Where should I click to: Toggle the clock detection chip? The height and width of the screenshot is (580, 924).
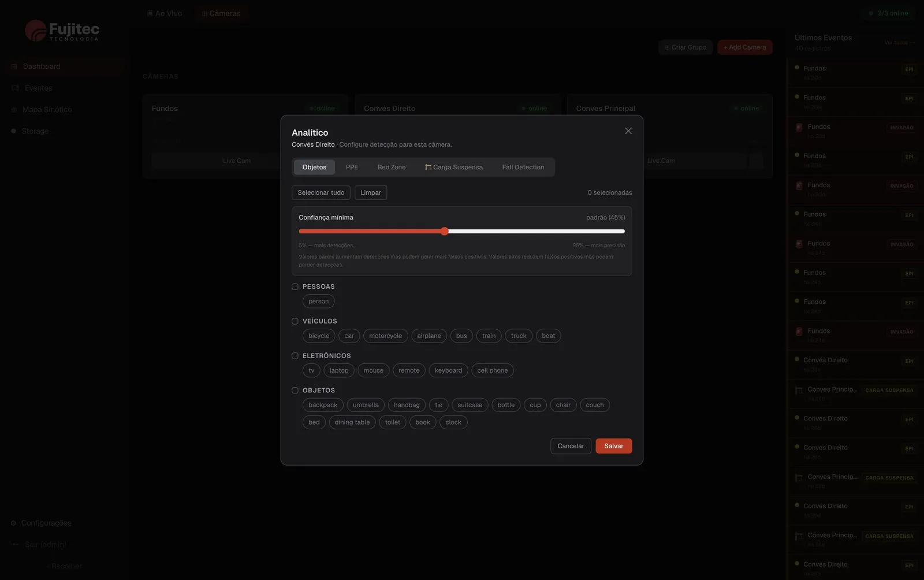(x=453, y=422)
